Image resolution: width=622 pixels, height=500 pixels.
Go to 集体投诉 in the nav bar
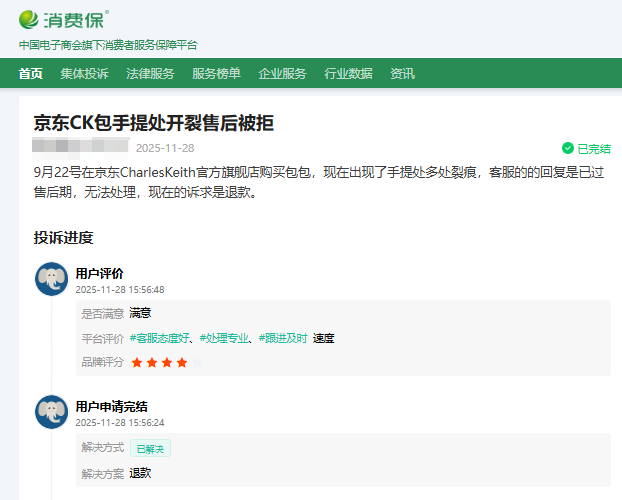click(x=84, y=73)
